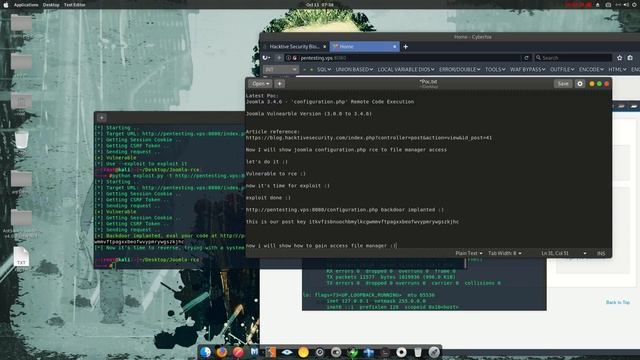Expand the UNION BASED menu
This screenshot has width=640, height=360.
[x=354, y=70]
